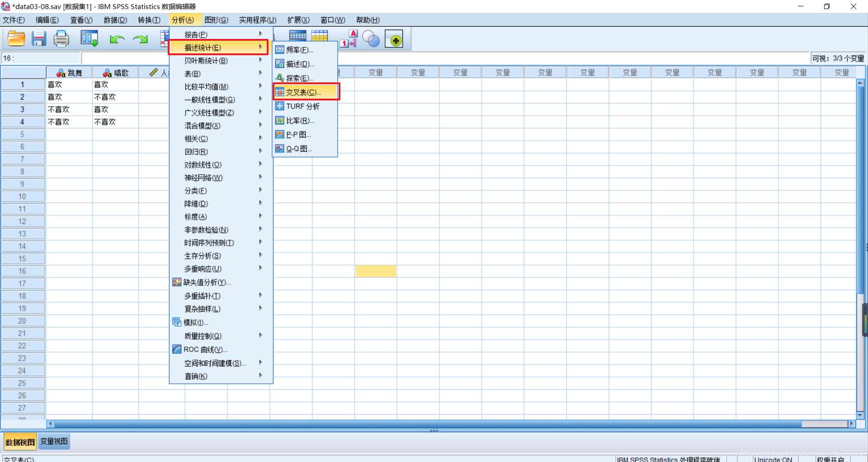868x462 pixels.
Task: Print the data with printer icon
Action: point(61,39)
